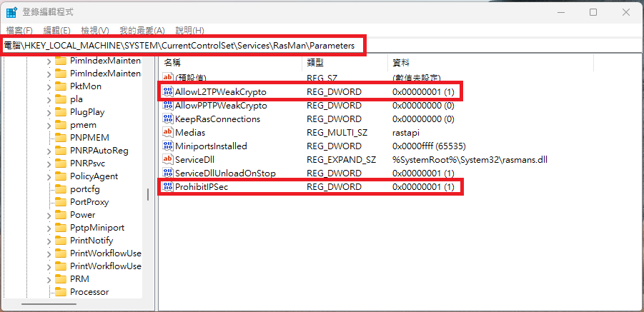Select the PortProxy tree key label

pos(89,202)
